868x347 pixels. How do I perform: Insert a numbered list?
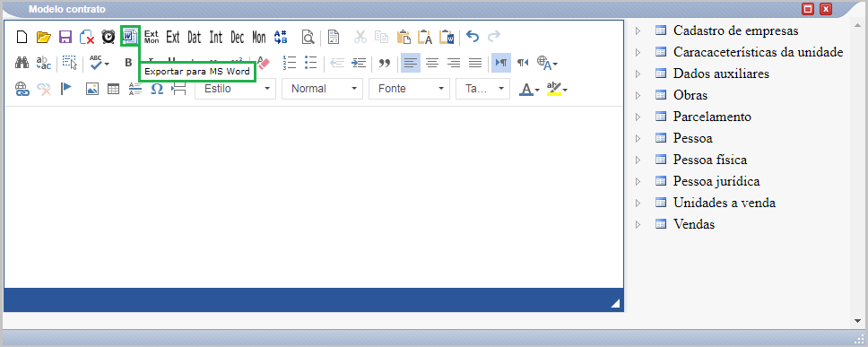pos(290,63)
